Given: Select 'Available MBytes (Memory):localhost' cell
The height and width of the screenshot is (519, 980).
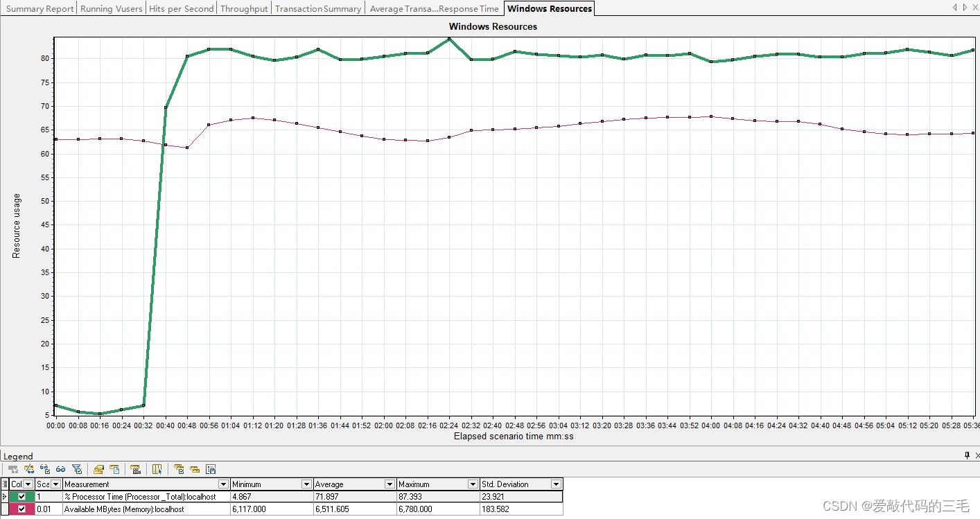Looking at the screenshot, I should pos(146,509).
